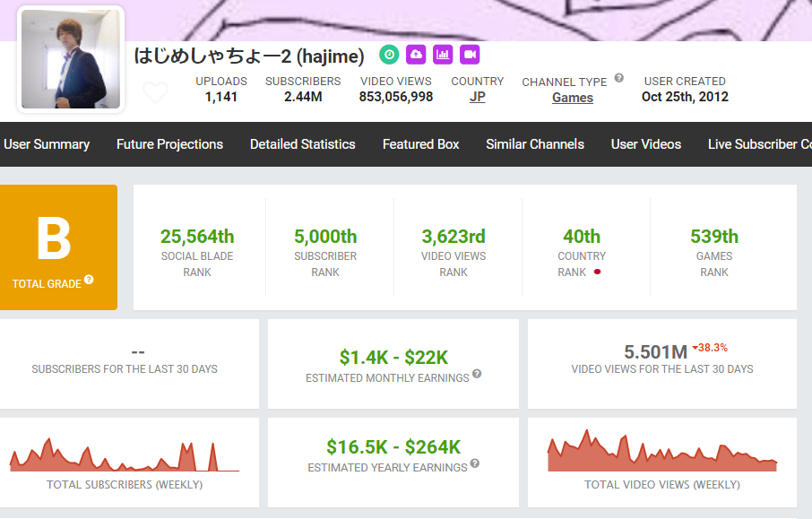This screenshot has width=812, height=519.
Task: Click the channel profile picture thumbnail
Action: pos(71,59)
